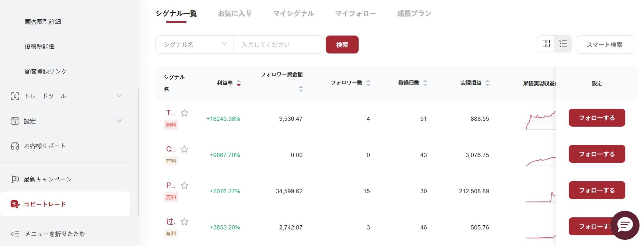Expand the 設定 sidebar section chevron
This screenshot has height=246, width=644.
120,121
